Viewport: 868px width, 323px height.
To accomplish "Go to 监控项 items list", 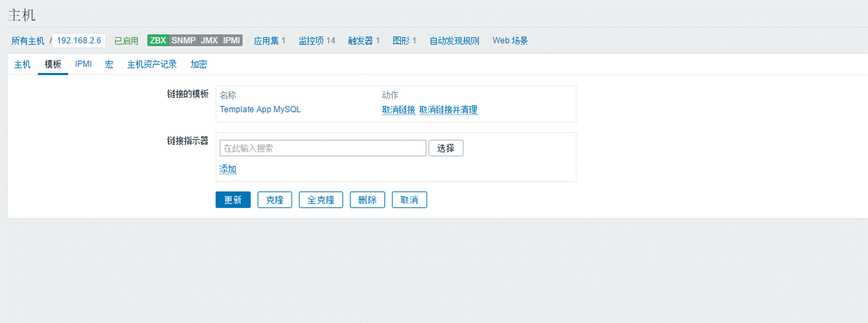I will [x=311, y=41].
